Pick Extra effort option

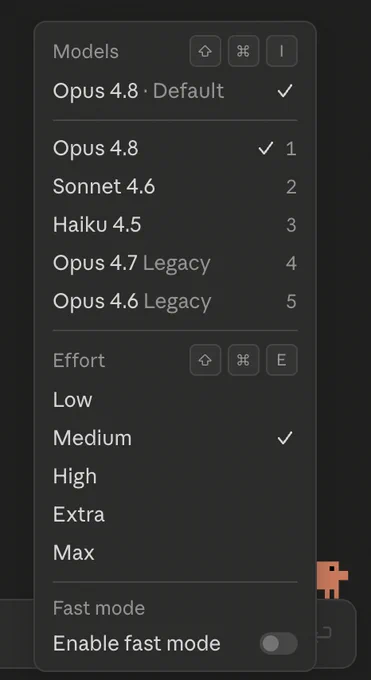coord(175,514)
